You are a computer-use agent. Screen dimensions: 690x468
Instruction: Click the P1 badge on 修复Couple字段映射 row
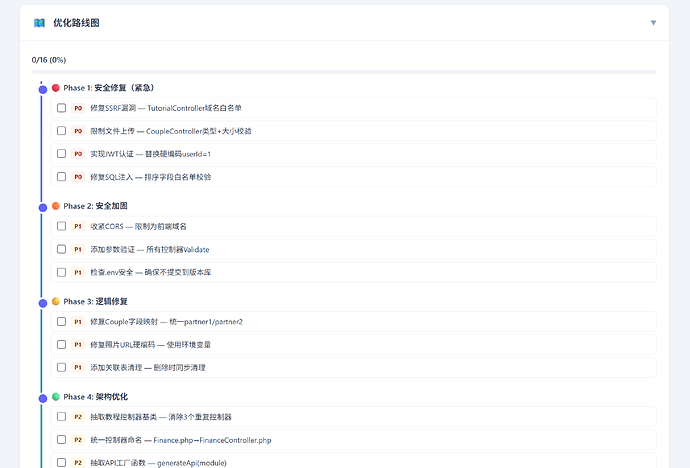pos(78,322)
